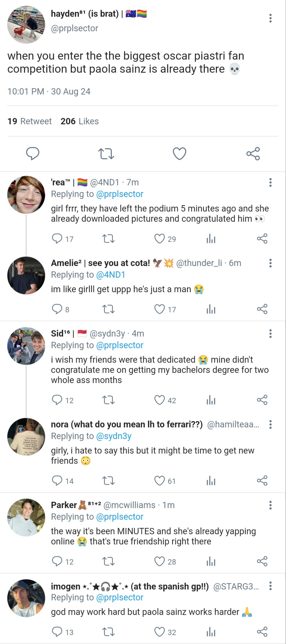The image size is (286, 644).
Task: View the 206 Likes list
Action: 80,121
